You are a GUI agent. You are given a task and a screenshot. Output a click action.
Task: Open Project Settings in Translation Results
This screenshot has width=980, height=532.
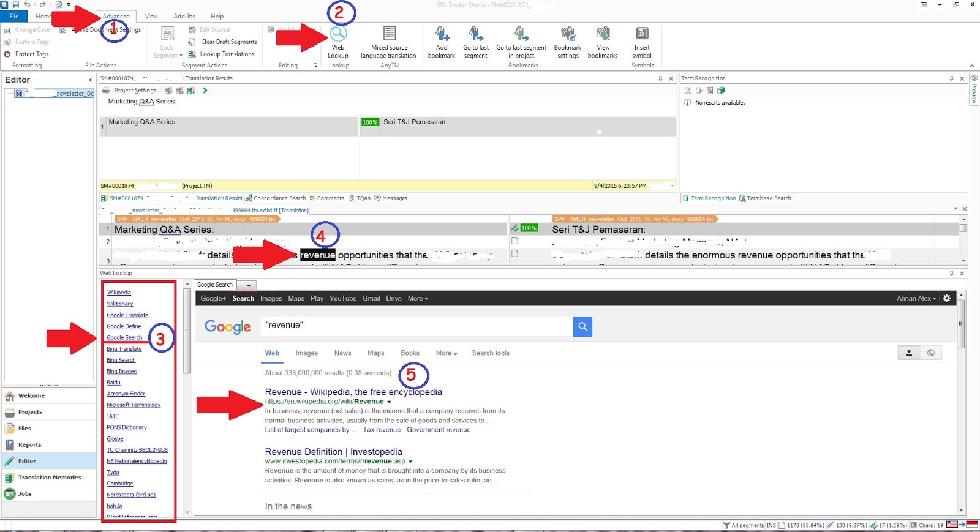click(x=129, y=91)
